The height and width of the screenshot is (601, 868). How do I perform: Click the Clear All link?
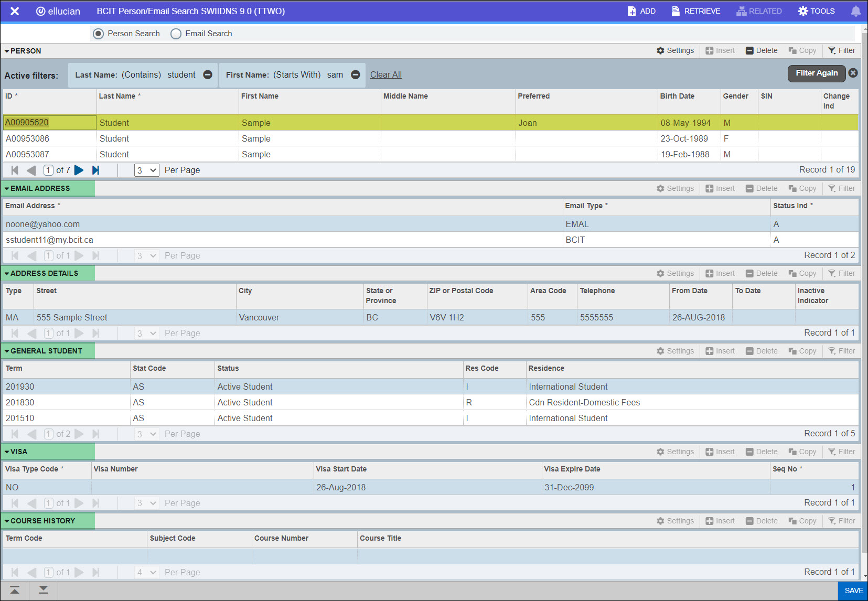pos(385,74)
